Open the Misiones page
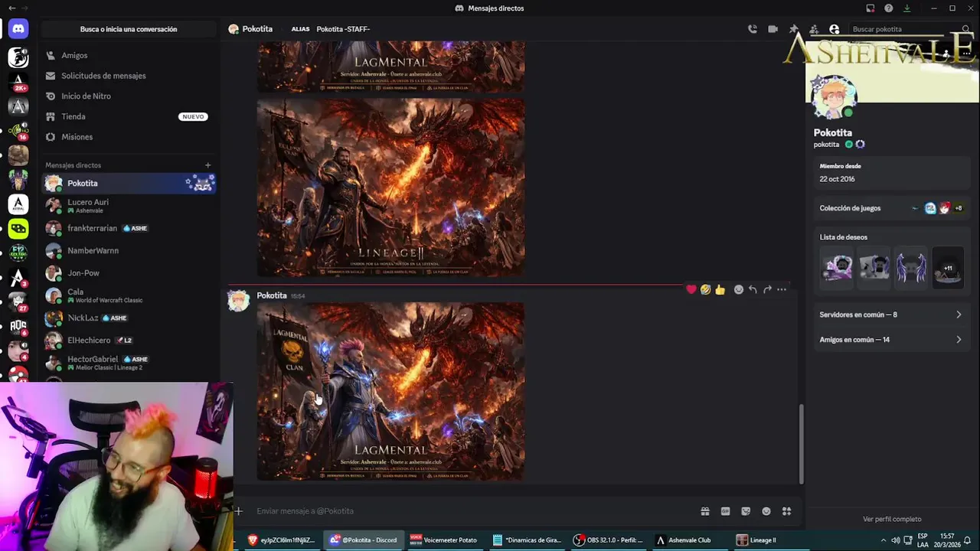 pos(129,137)
